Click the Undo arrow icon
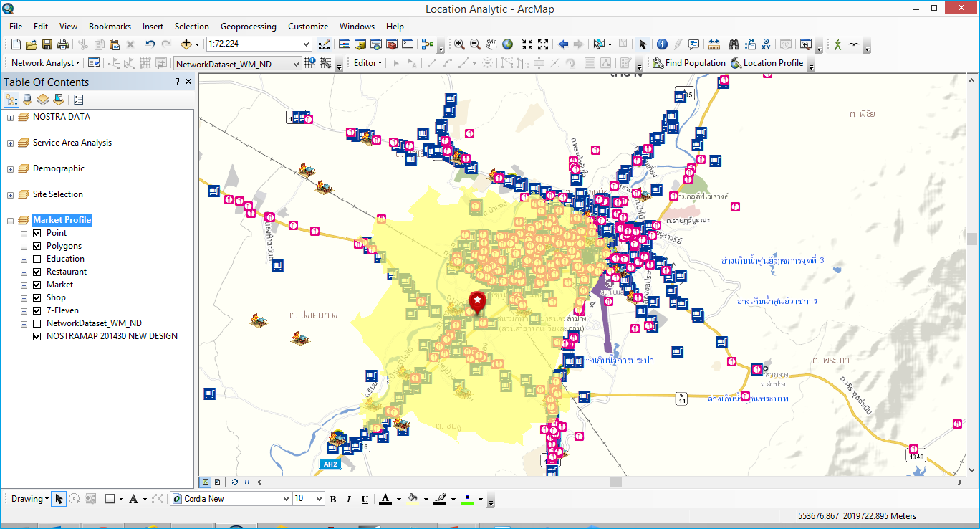 (x=150, y=44)
